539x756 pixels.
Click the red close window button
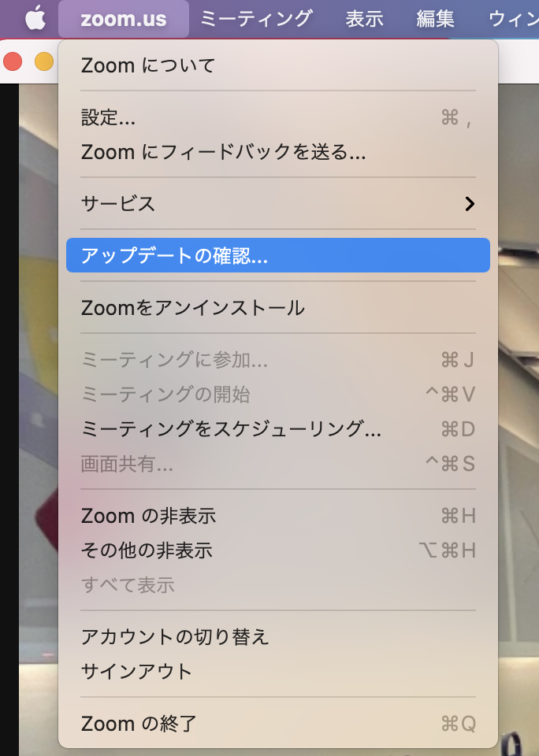13,61
